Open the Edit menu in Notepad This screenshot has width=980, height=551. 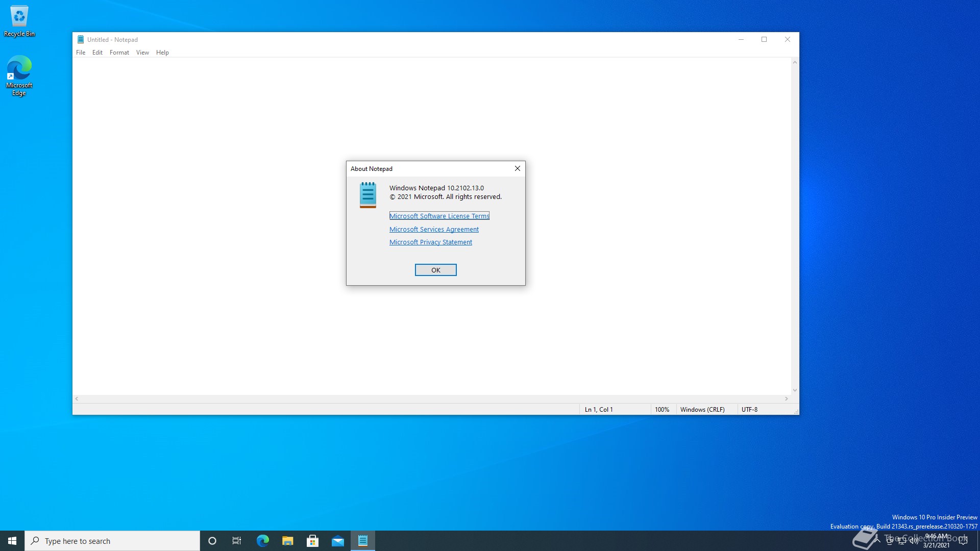pos(97,53)
